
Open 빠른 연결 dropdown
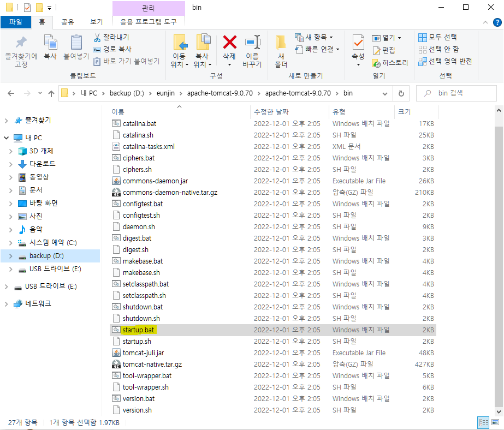(317, 50)
